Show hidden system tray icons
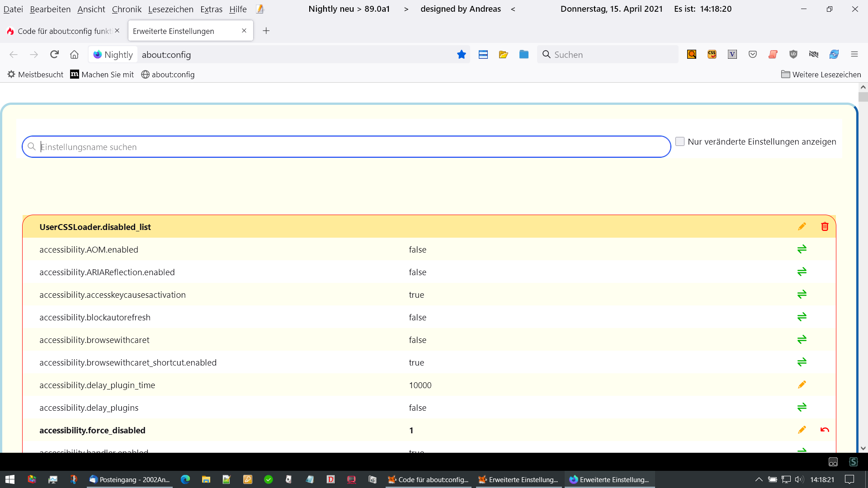This screenshot has height=488, width=868. pos(759,479)
